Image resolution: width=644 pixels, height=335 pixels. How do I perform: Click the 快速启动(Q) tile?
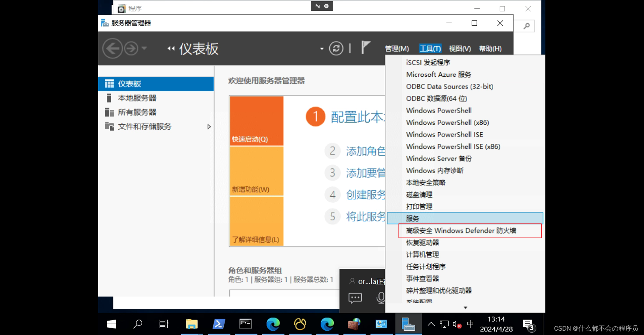point(257,121)
